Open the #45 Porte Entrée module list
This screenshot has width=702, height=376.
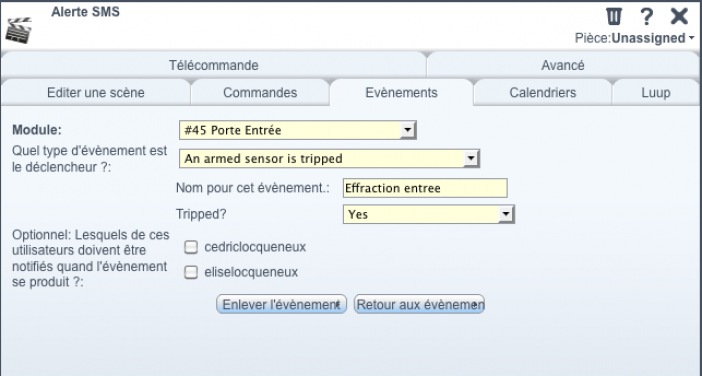[x=298, y=130]
